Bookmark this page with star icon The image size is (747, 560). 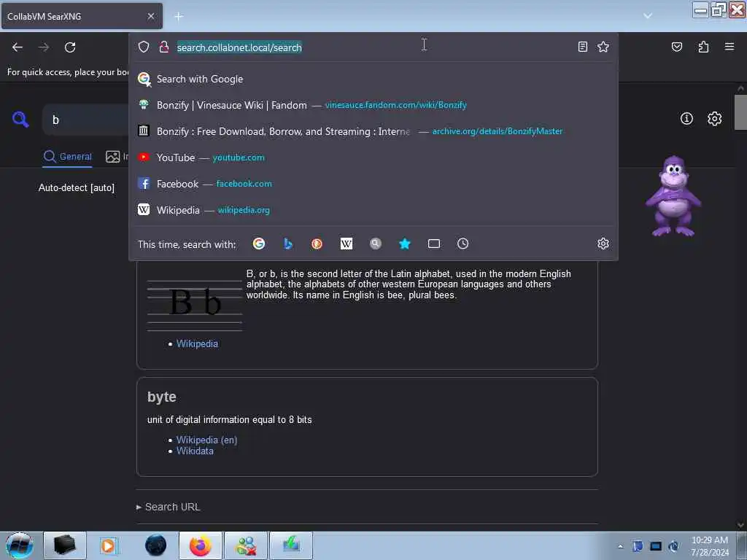pos(603,47)
